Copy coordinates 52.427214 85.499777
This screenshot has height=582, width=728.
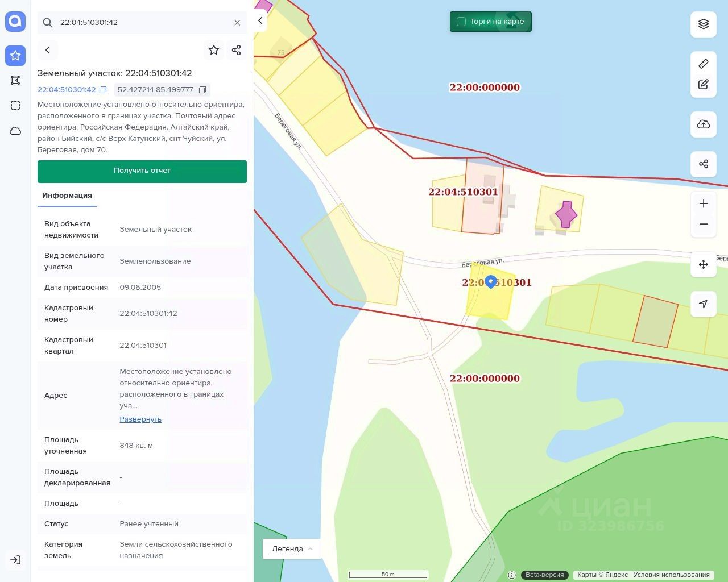coord(202,90)
